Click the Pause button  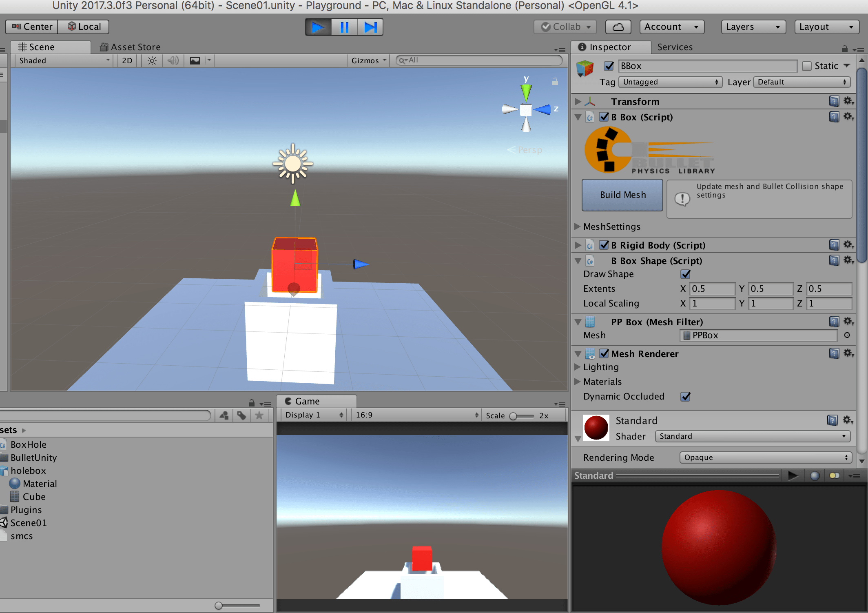pos(344,27)
